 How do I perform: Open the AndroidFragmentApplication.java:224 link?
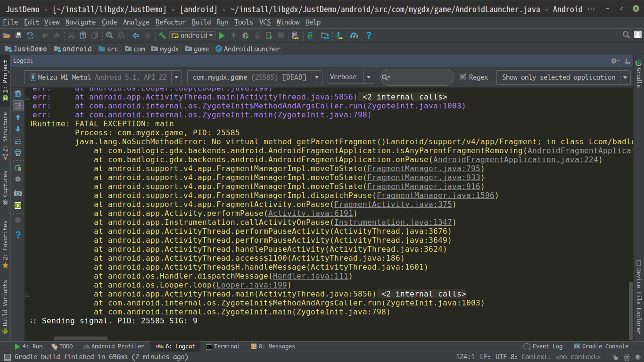point(515,160)
